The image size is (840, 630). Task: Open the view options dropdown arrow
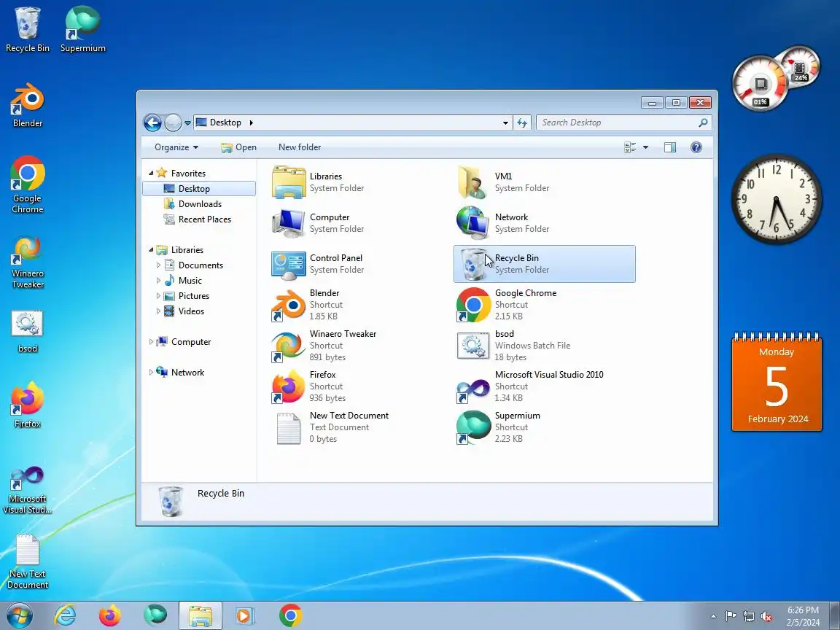click(x=645, y=147)
